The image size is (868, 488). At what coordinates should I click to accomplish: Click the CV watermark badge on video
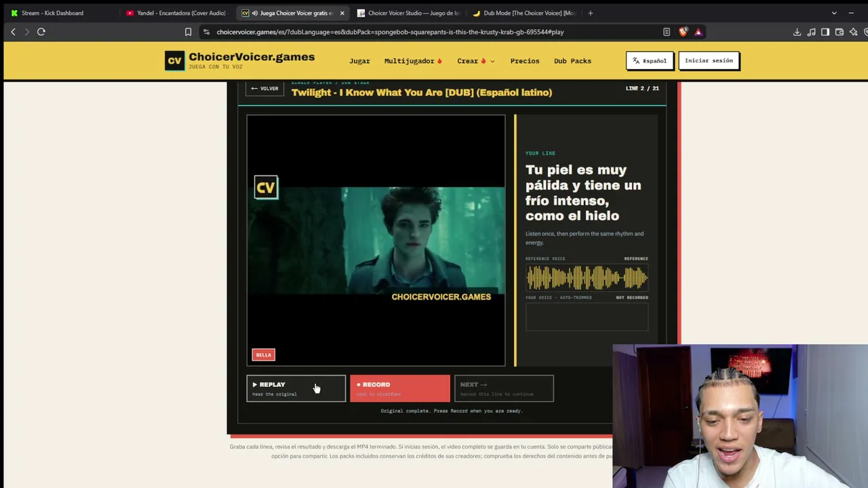[266, 187]
